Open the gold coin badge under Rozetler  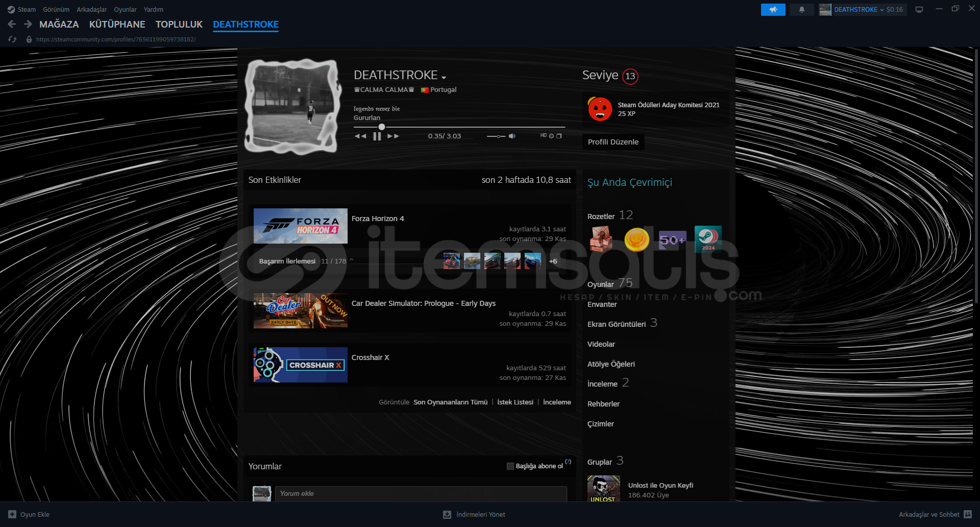click(636, 239)
